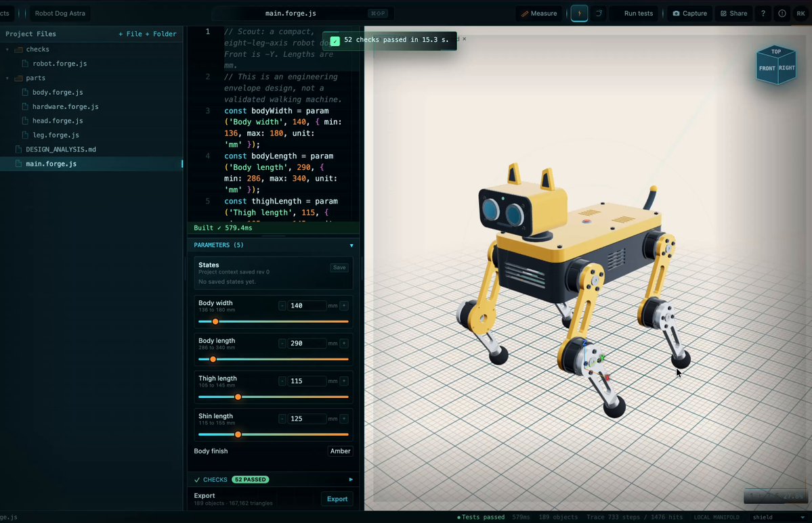Click the Measure ruler icon

[x=525, y=14]
